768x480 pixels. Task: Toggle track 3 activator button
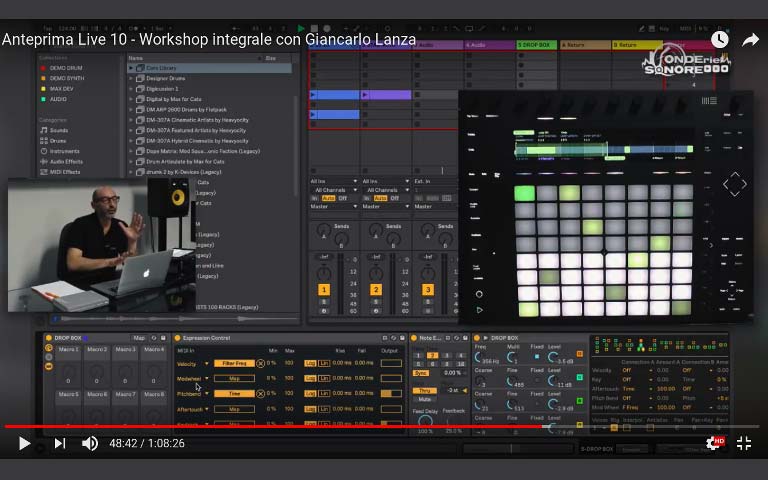pyautogui.click(x=428, y=289)
